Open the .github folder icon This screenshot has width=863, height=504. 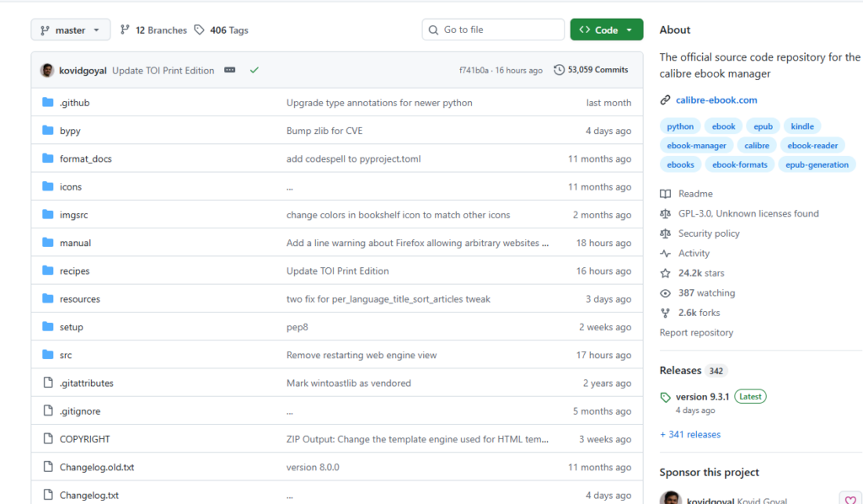pos(48,103)
